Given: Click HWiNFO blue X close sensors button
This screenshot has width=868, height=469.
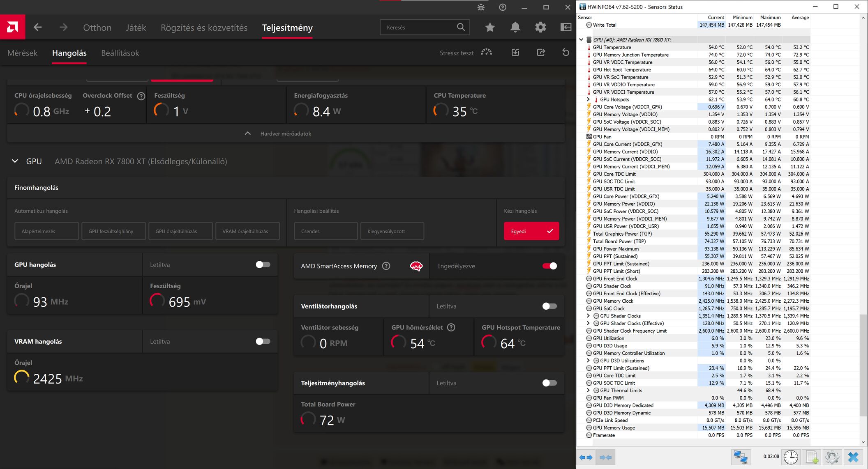Looking at the screenshot, I should [x=853, y=457].
